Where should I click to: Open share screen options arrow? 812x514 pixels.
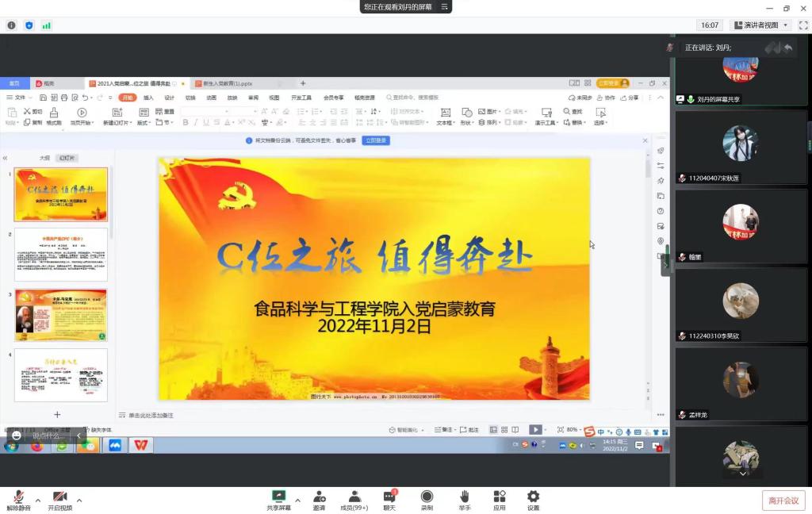click(x=298, y=501)
